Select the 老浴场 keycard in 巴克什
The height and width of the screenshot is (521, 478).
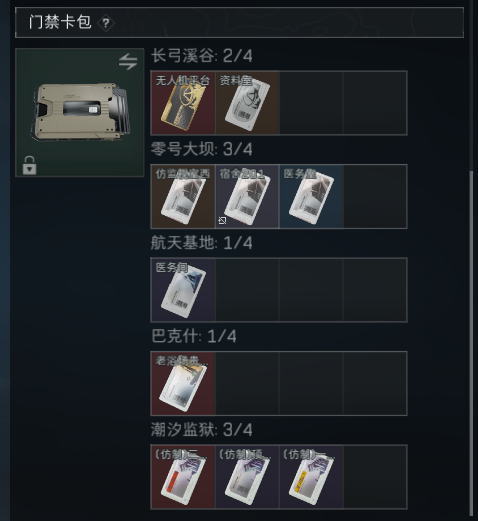pos(183,383)
